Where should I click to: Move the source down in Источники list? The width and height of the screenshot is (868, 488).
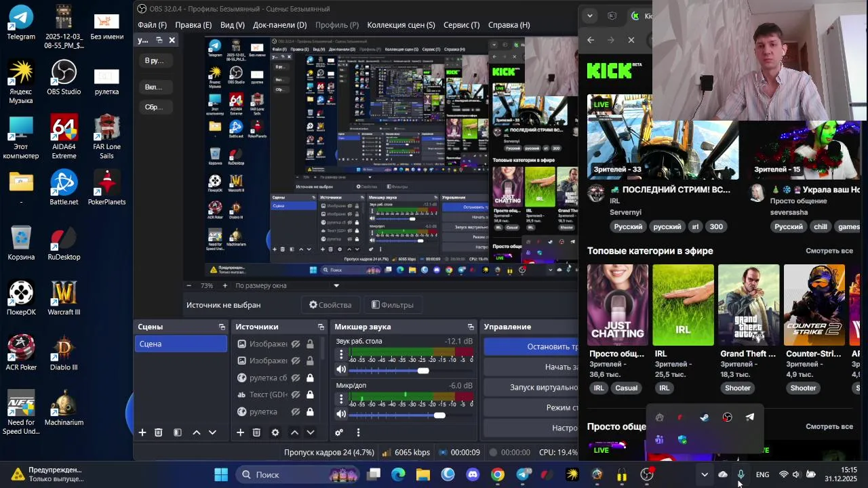pyautogui.click(x=311, y=432)
